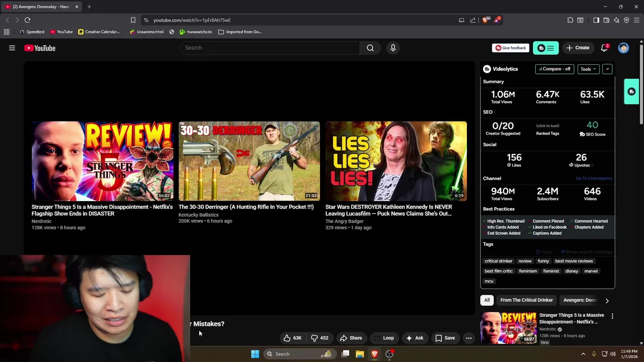Click the Give feedback button

[511, 48]
